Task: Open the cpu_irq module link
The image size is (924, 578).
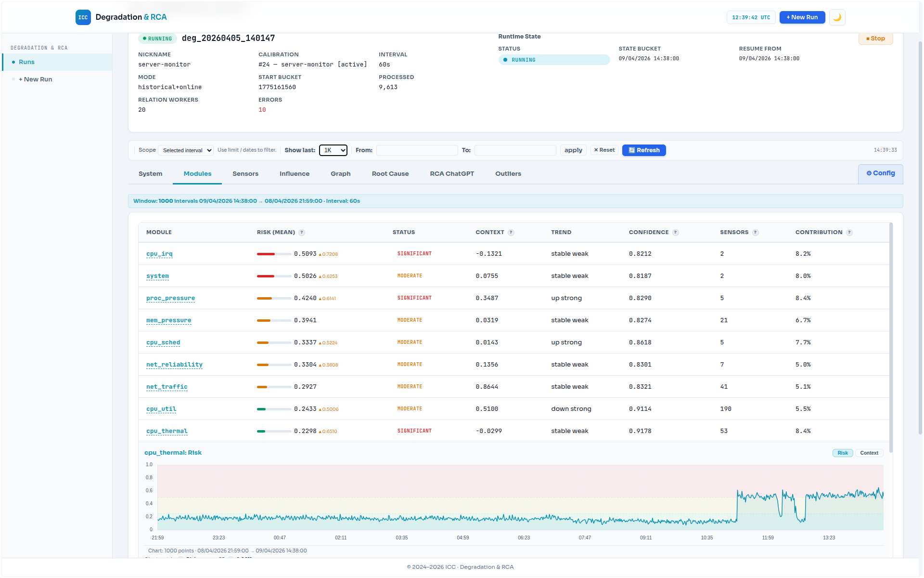Action: [x=159, y=254]
